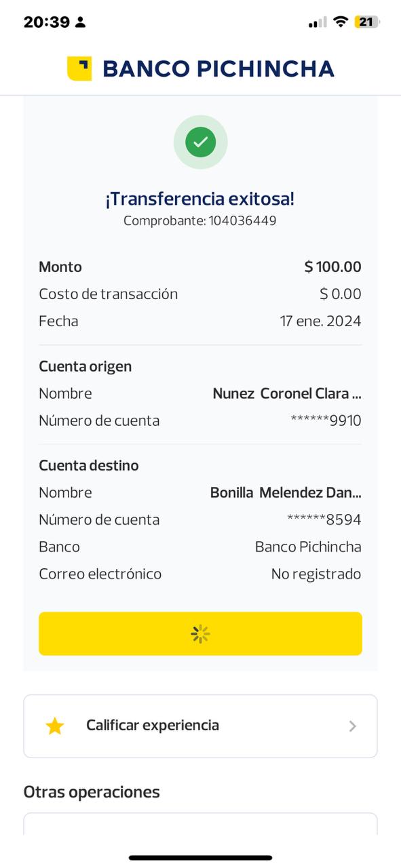401x868 pixels.
Task: Tap the loading spinner in yellow button
Action: click(x=200, y=634)
